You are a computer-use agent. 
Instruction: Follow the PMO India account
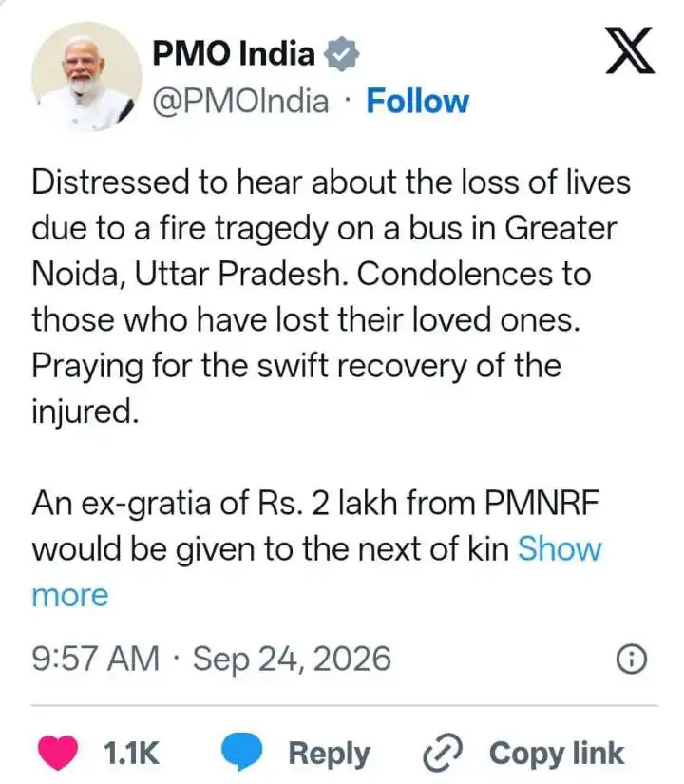(418, 101)
